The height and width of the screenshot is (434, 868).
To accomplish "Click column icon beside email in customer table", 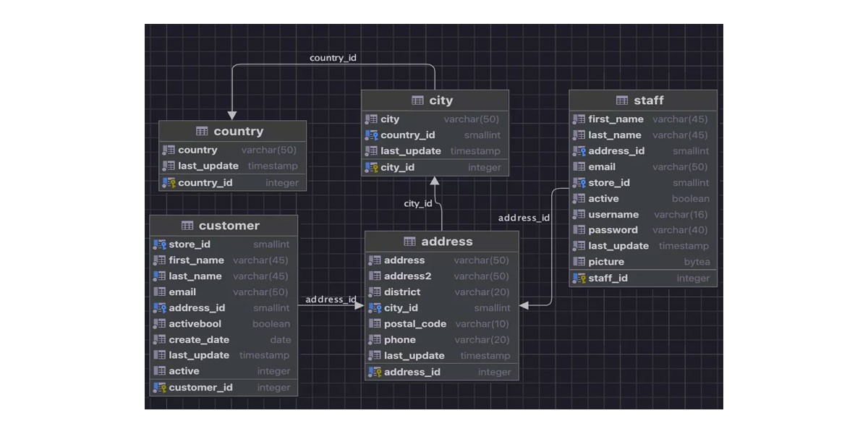I will point(160,292).
